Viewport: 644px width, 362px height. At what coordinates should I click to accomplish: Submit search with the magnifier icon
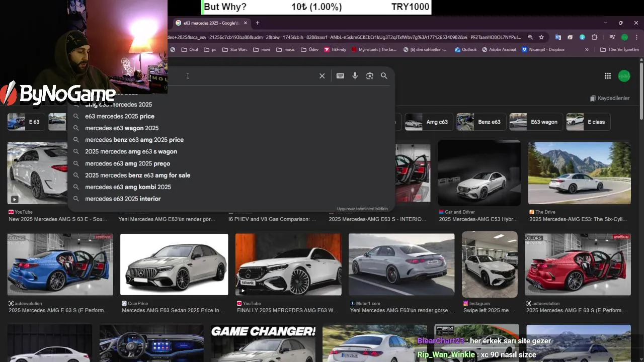384,76
